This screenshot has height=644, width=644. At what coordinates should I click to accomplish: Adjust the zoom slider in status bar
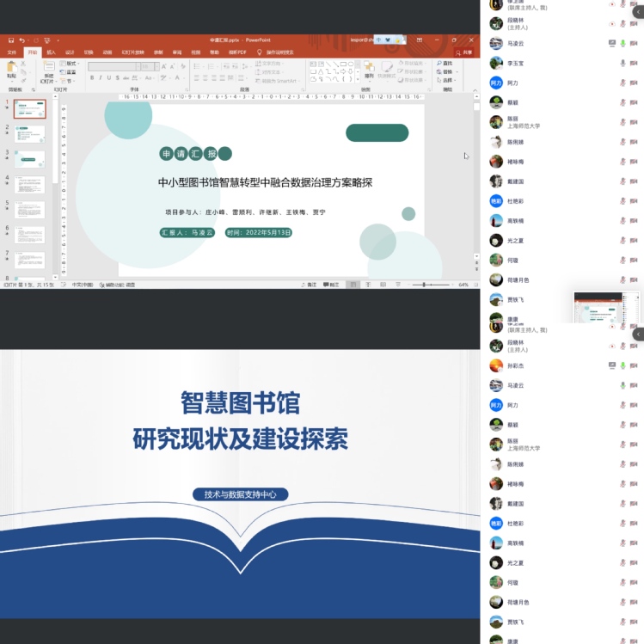point(424,285)
